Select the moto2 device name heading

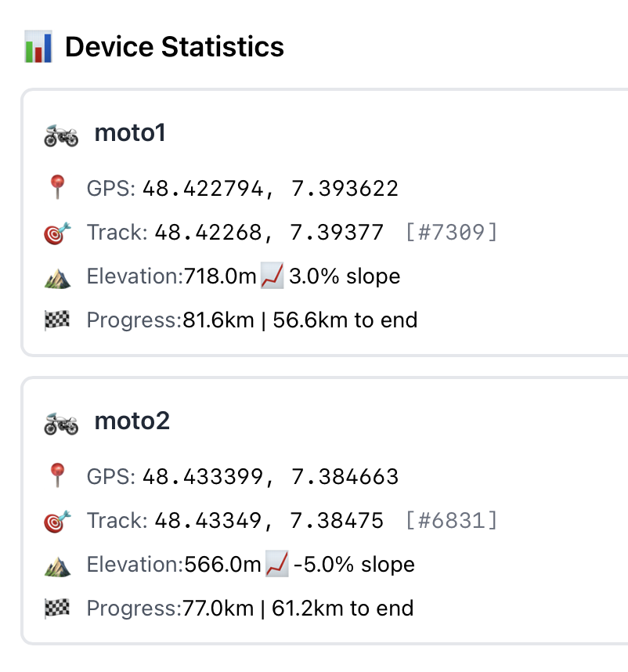tap(132, 421)
